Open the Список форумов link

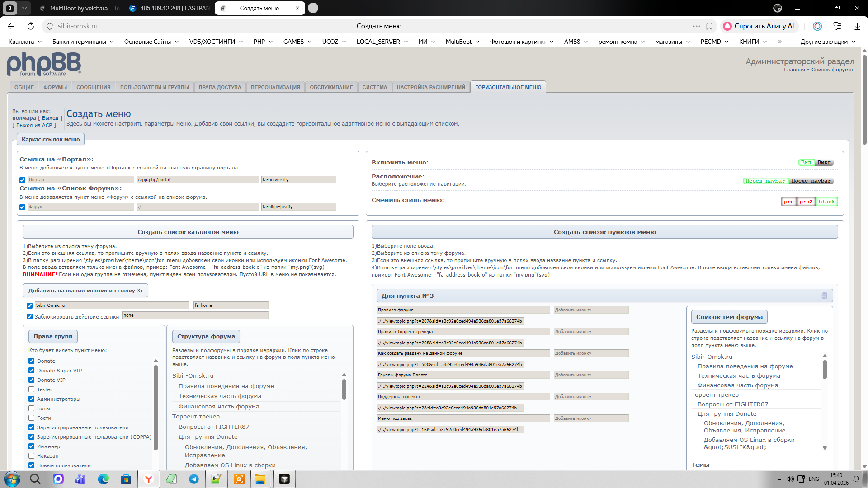833,70
